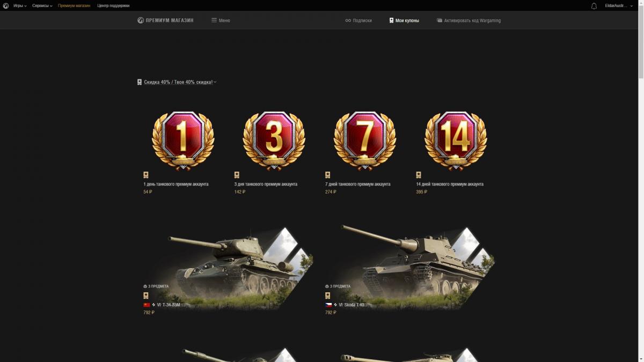Open Центр поддержки menu item
This screenshot has height=362, width=644.
(113, 5)
